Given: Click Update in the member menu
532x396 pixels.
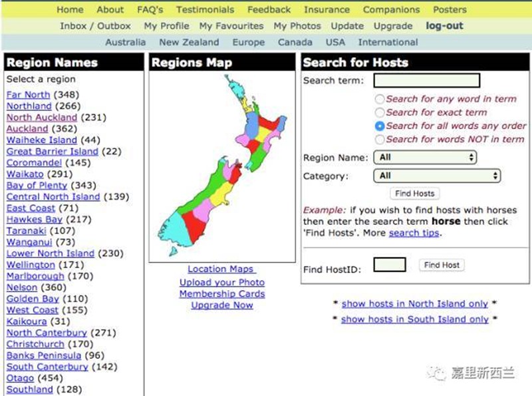Looking at the screenshot, I should (347, 26).
